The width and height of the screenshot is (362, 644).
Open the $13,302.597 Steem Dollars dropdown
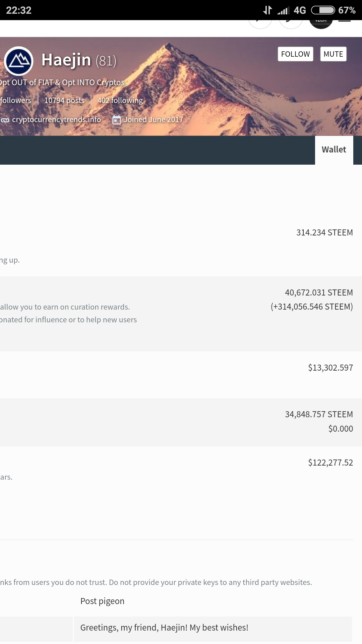[330, 368]
